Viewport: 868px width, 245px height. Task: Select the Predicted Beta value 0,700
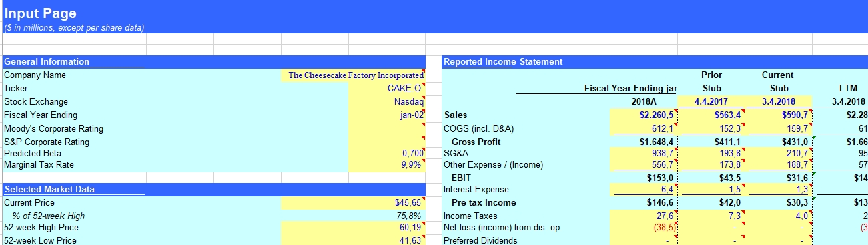click(386, 154)
